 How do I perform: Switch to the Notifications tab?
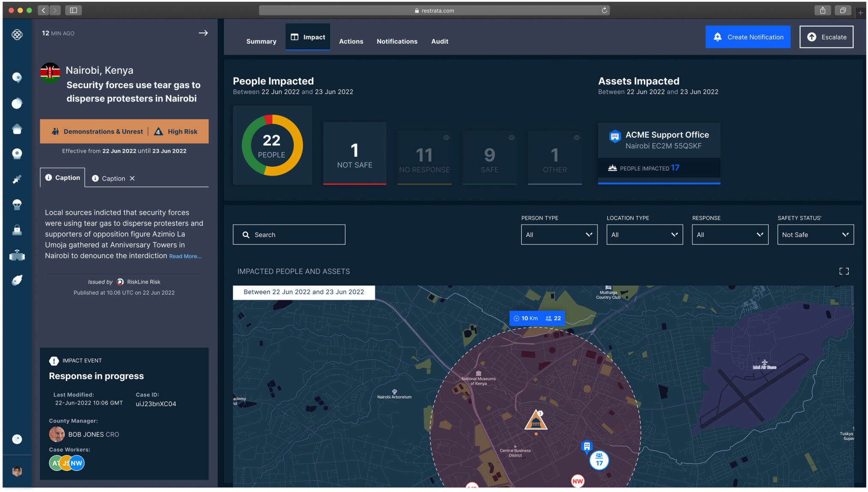tap(397, 41)
